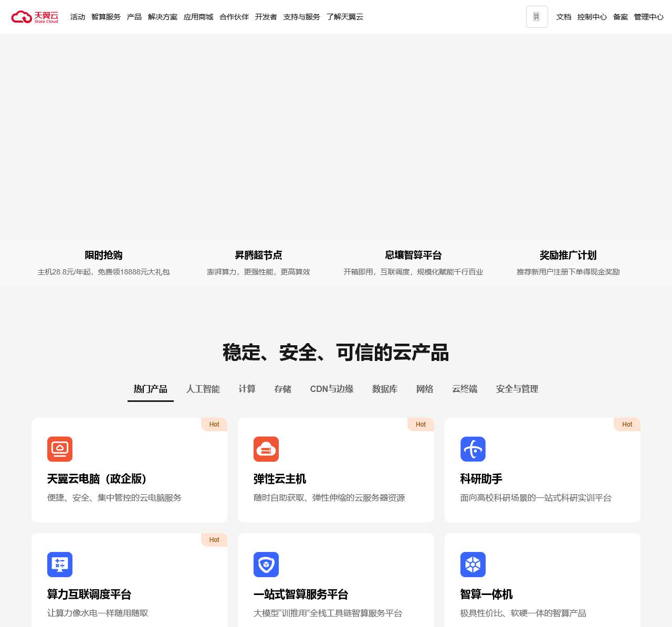Open the 管理中心 link
The width and height of the screenshot is (672, 627).
tap(649, 17)
